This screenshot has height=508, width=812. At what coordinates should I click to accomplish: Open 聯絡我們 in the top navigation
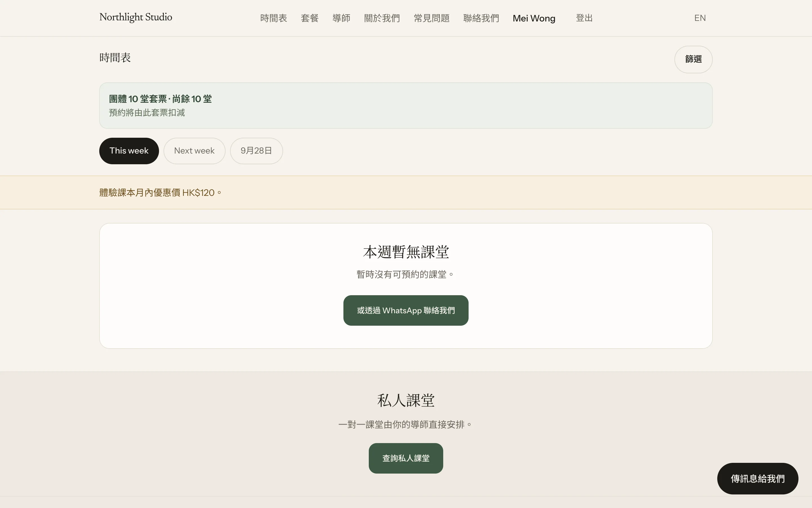481,18
